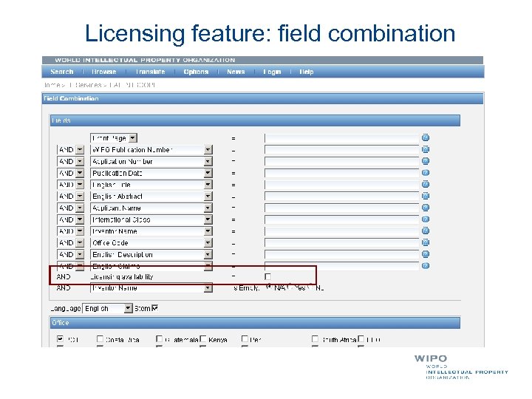Toggle the Stem checkbox
Image resolution: width=532 pixels, height=399 pixels.
[154, 308]
